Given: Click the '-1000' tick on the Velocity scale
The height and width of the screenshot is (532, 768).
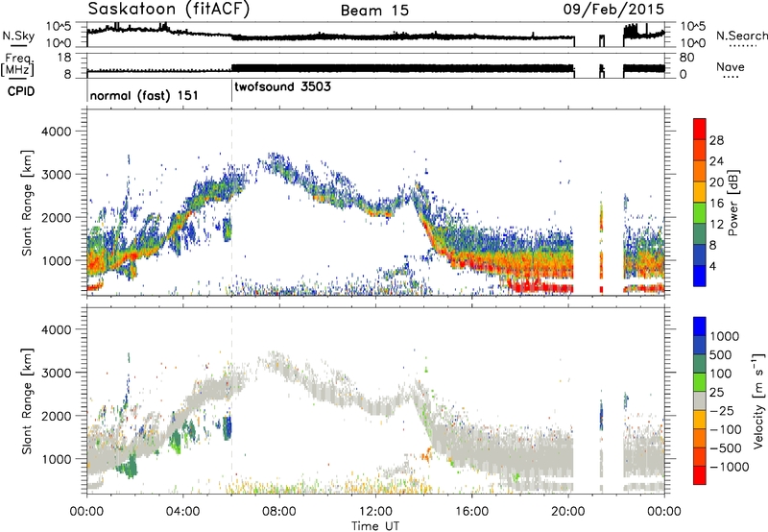Looking at the screenshot, I should 729,467.
